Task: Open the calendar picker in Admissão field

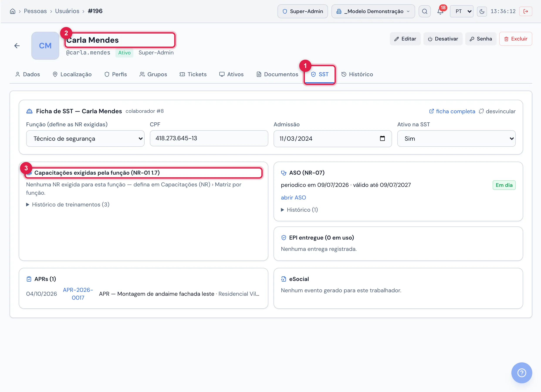Action: click(382, 138)
